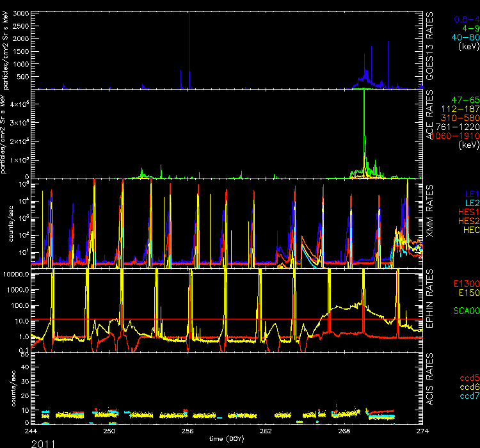Select the 250 day-of-year tick label
Viewport: 480px width, 448px height.
(x=108, y=431)
